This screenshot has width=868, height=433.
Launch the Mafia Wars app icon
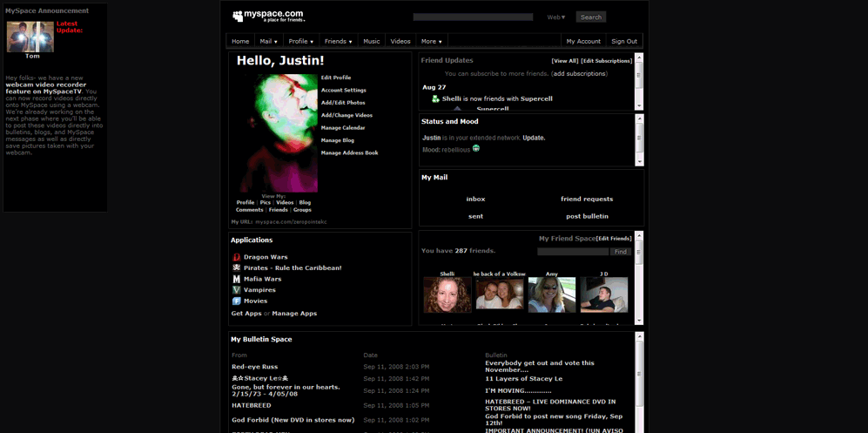[237, 279]
